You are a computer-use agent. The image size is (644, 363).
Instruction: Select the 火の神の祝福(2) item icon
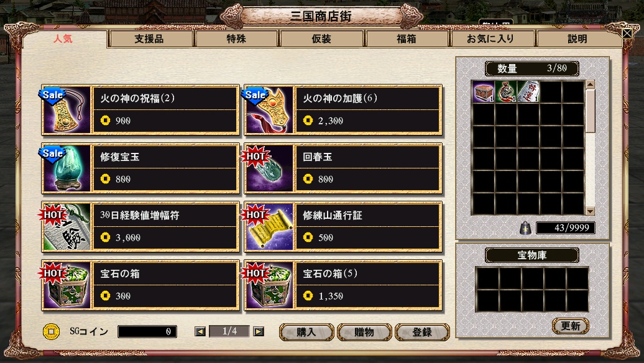click(x=67, y=109)
